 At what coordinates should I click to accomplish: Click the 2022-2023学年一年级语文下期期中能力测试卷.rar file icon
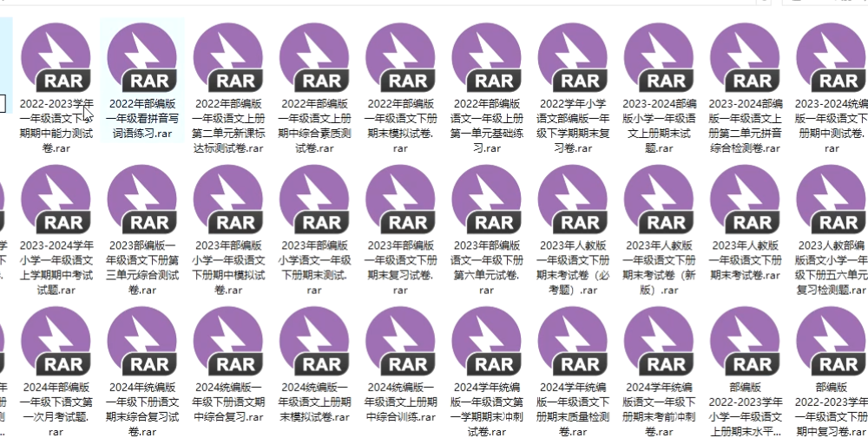(x=56, y=58)
